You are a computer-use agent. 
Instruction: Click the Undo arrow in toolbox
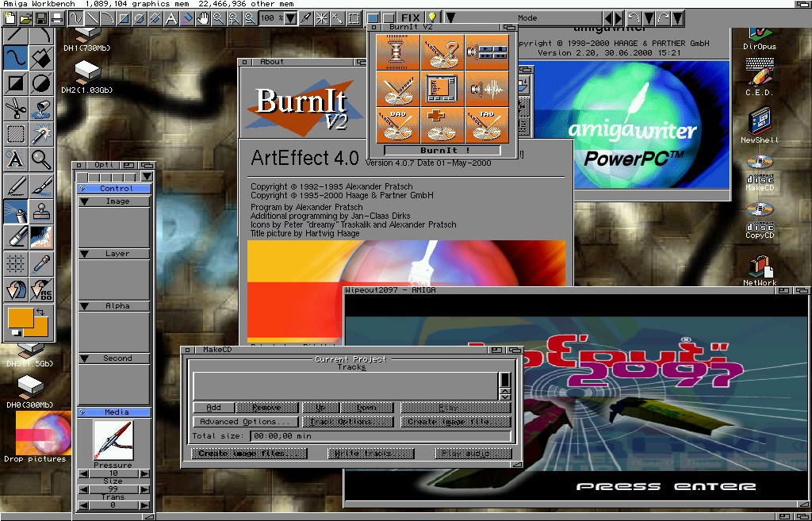16,289
